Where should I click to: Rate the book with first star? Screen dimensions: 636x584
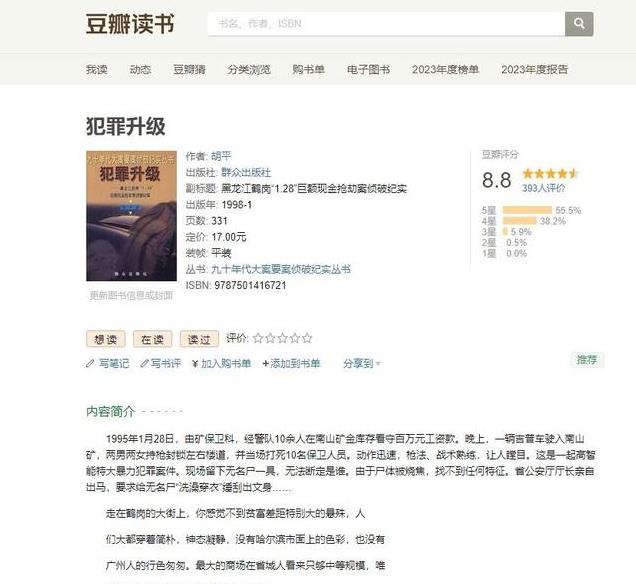pyautogui.click(x=258, y=338)
